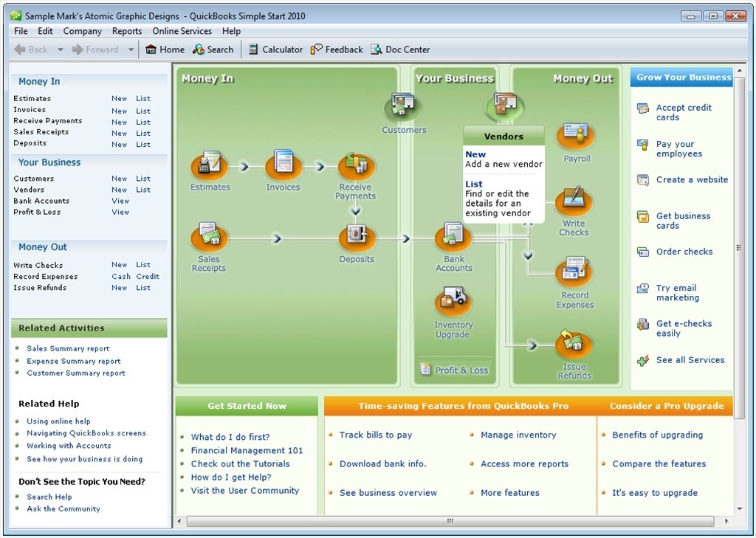
Task: Click Search Help link
Action: [x=49, y=497]
